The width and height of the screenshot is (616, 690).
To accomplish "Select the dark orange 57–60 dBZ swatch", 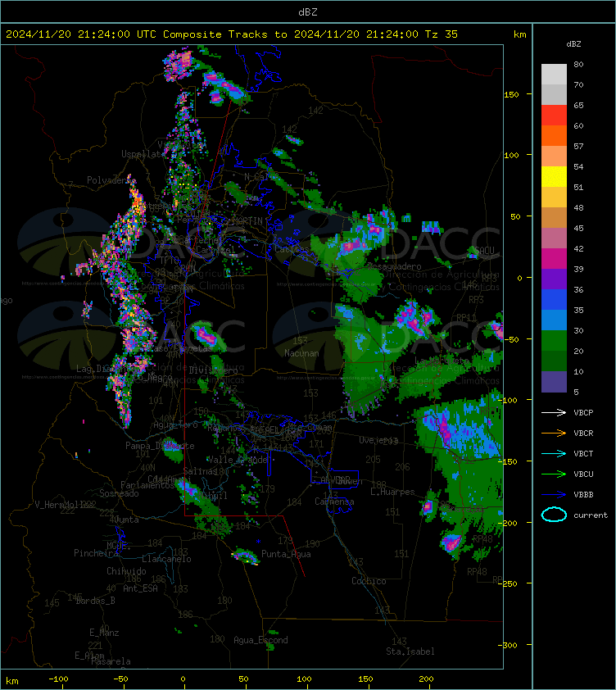I will tap(554, 135).
